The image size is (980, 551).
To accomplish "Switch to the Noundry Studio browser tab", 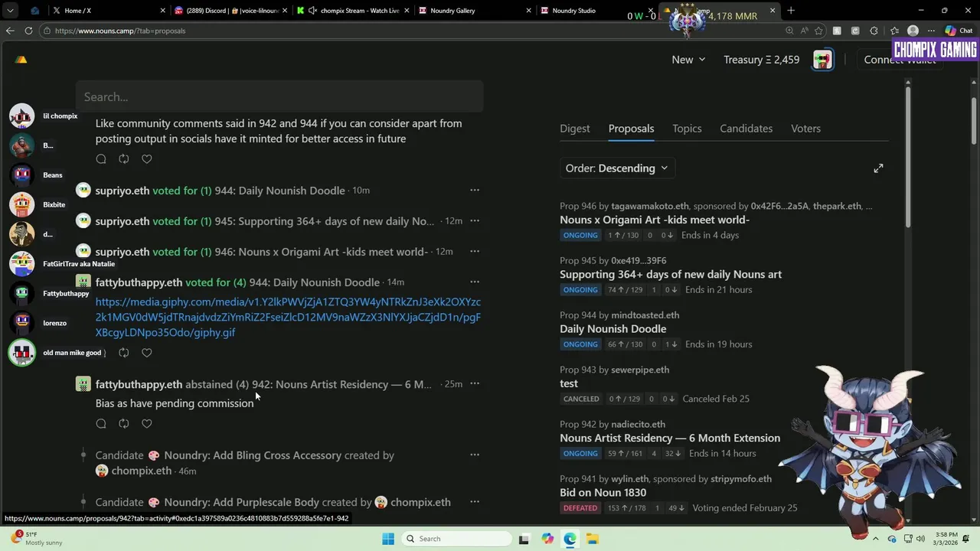I will 596,11.
